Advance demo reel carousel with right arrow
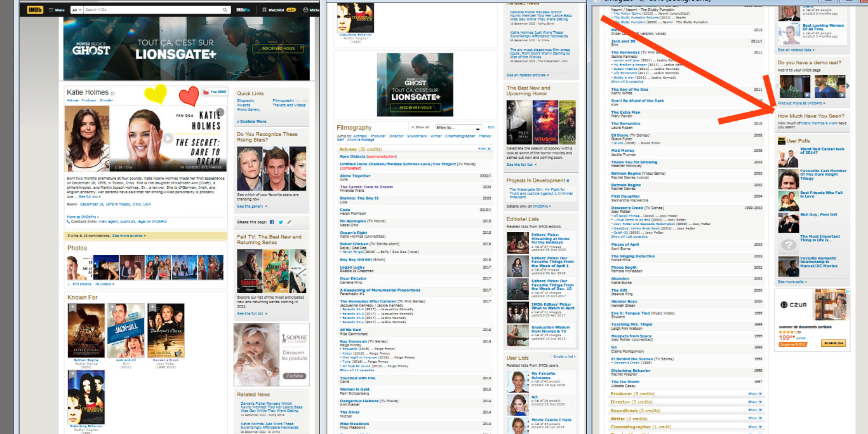The image size is (868, 434). 848,86
